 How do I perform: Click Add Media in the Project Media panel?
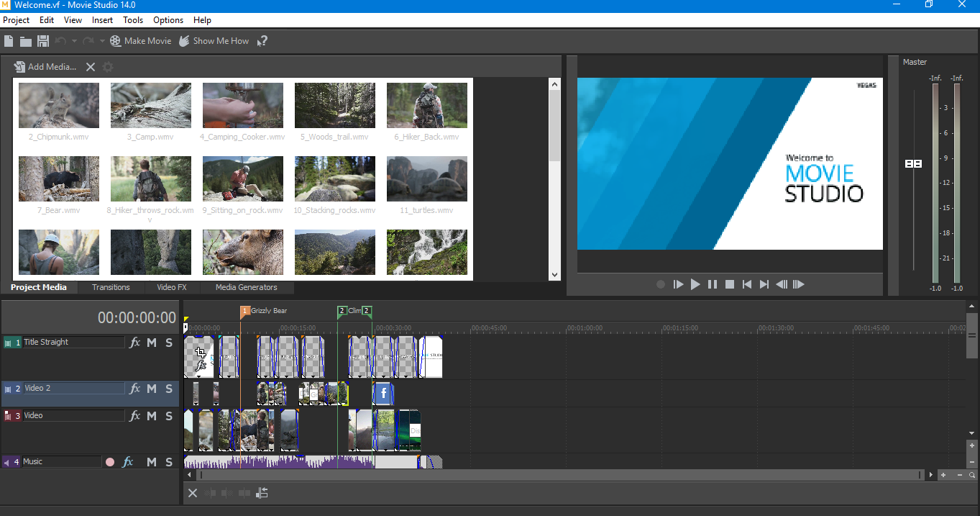click(x=45, y=67)
